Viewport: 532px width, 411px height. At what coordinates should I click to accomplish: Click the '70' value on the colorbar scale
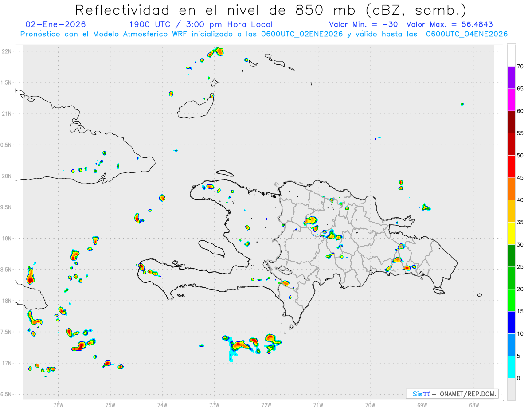(520, 67)
